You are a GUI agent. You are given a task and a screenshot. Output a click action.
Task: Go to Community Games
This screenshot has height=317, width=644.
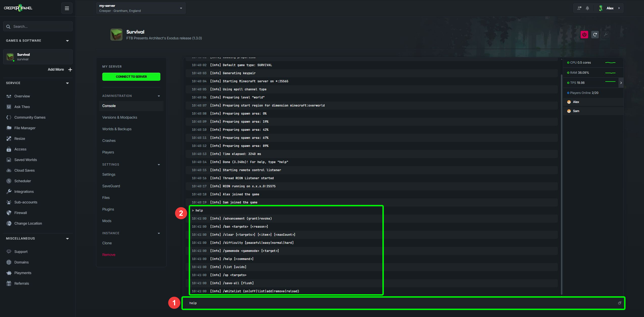(30, 117)
